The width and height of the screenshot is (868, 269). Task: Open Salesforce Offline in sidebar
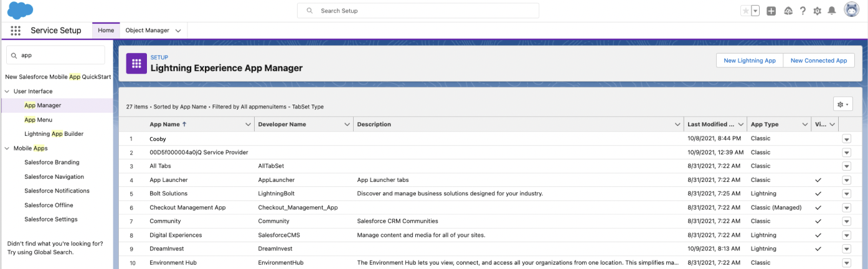click(x=49, y=205)
